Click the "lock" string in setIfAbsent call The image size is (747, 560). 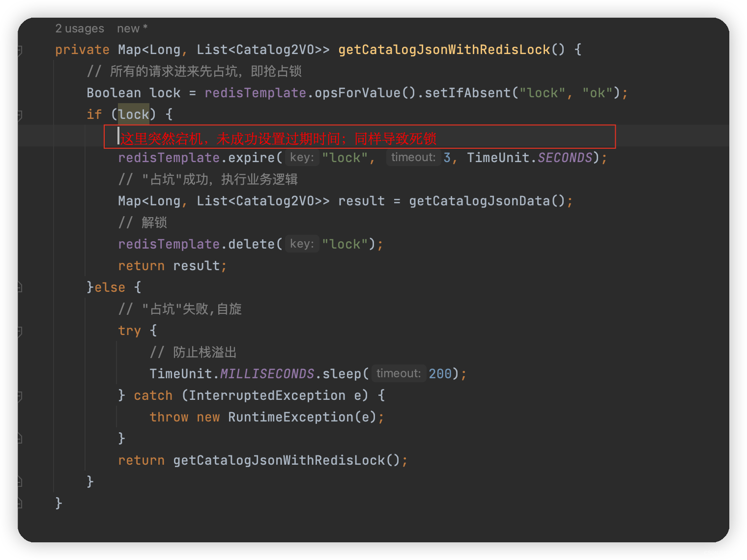tap(543, 93)
